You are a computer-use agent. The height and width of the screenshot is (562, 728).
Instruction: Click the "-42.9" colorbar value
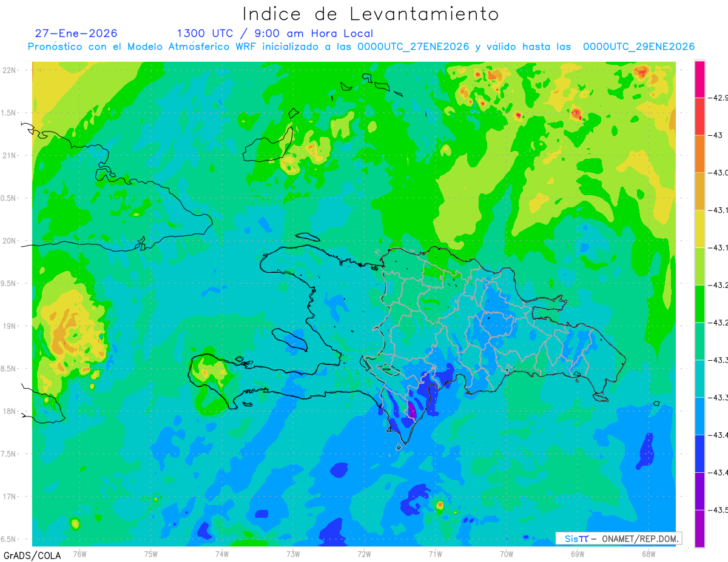pyautogui.click(x=718, y=98)
